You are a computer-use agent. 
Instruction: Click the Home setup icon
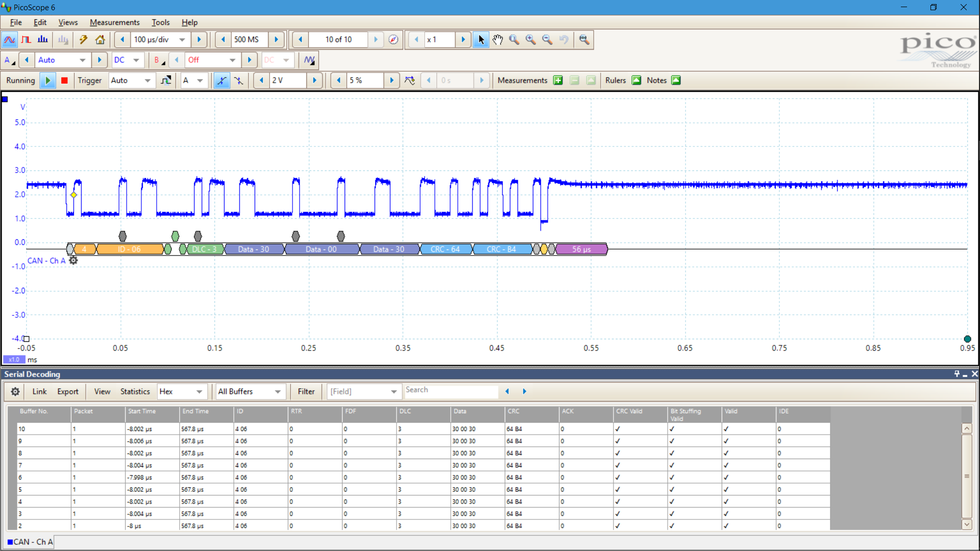pos(100,40)
